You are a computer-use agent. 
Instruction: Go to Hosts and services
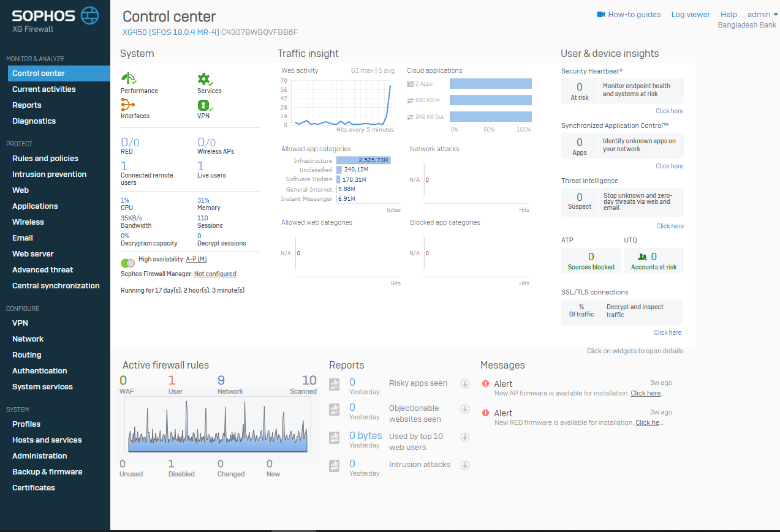tap(47, 440)
